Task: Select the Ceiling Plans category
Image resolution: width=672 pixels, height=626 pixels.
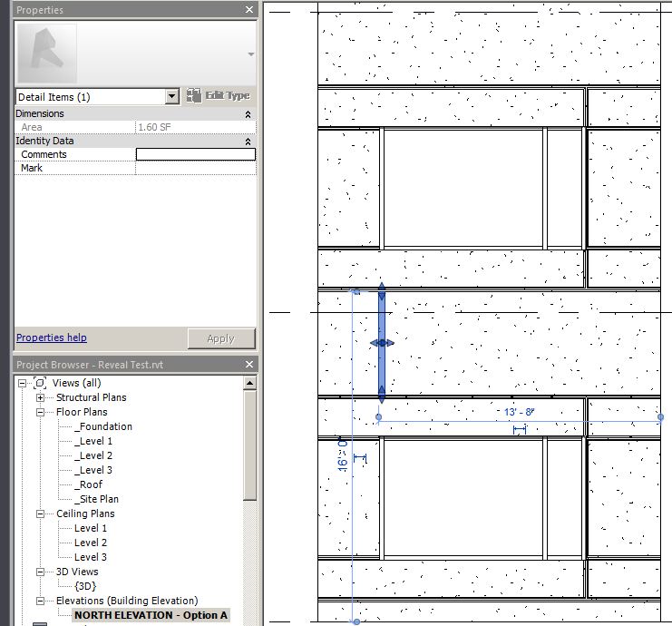Action: point(85,514)
